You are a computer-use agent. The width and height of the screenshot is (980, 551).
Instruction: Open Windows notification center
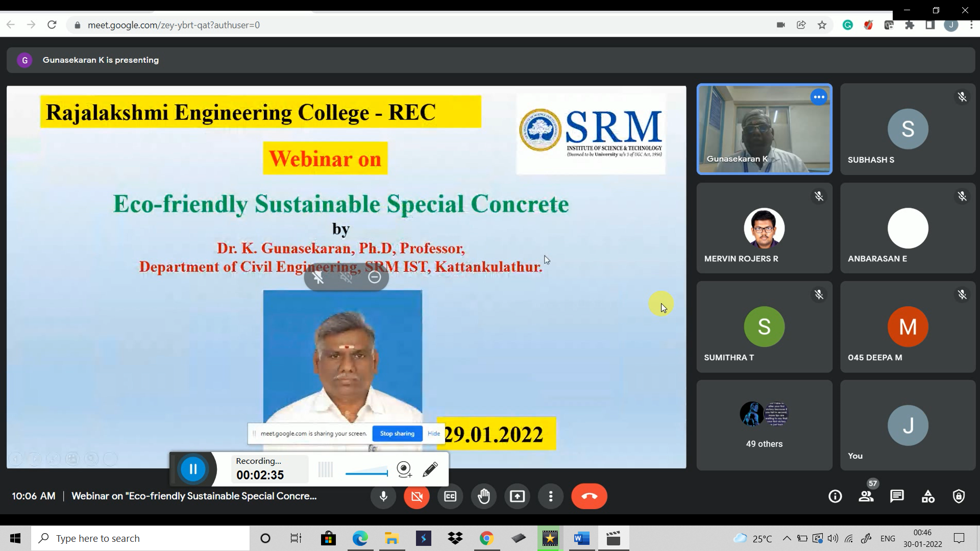(959, 538)
